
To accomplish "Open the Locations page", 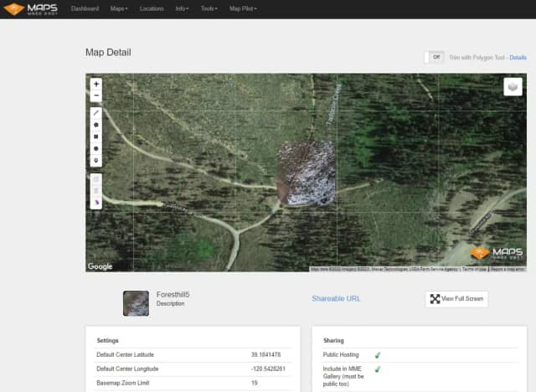I will pyautogui.click(x=152, y=9).
